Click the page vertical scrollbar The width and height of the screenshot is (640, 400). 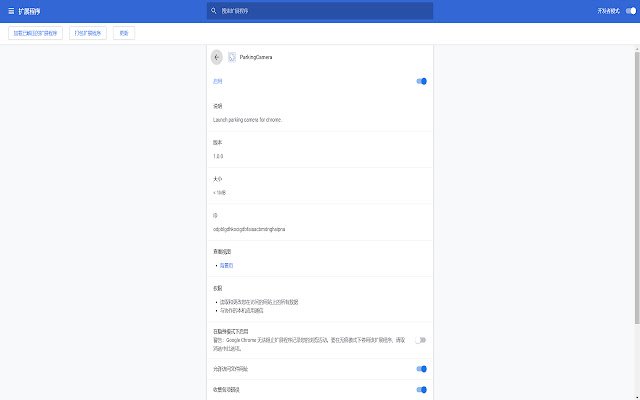point(637,188)
